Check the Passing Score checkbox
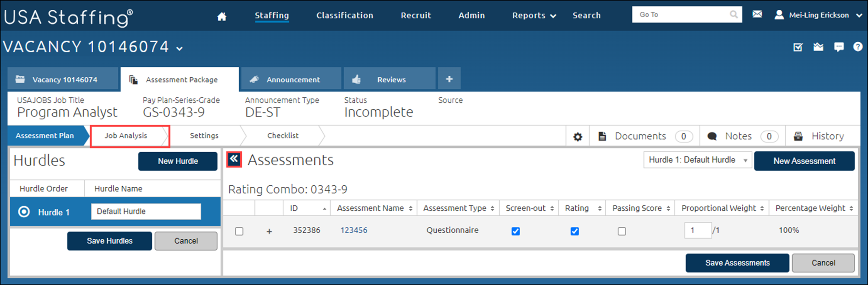This screenshot has height=285, width=868. (622, 231)
